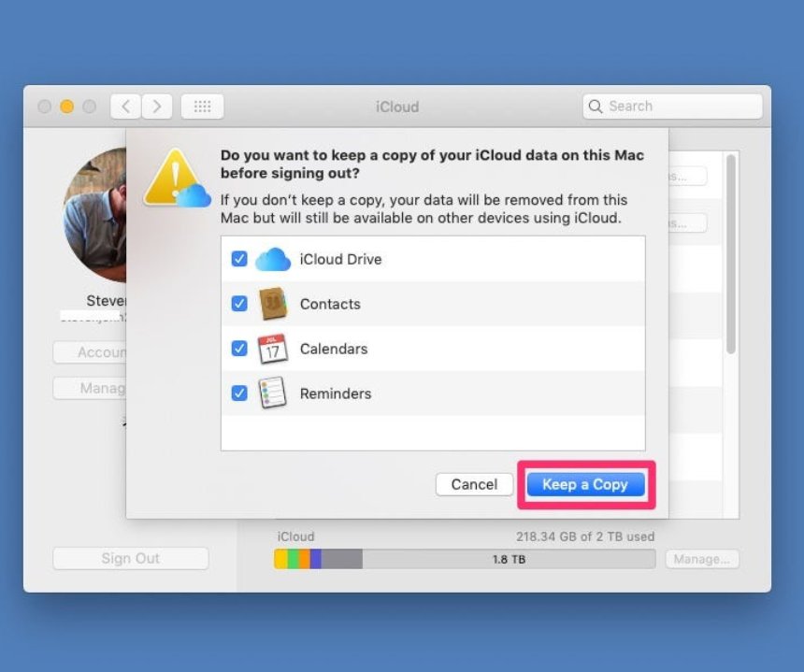This screenshot has height=672, width=804.
Task: Click the Keep a Copy button
Action: [585, 484]
